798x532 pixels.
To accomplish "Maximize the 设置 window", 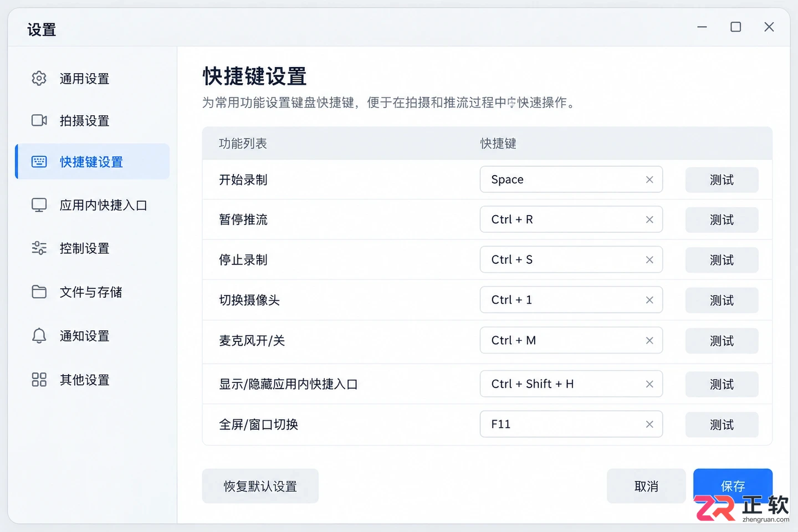I will 736,27.
